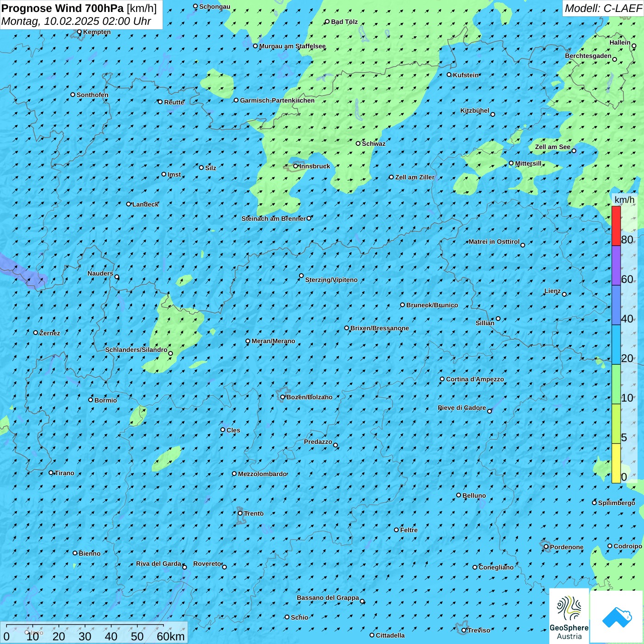Click the "Prognose Wind 700hPa" title
Viewport: 644px width, 644px height.
pos(63,8)
